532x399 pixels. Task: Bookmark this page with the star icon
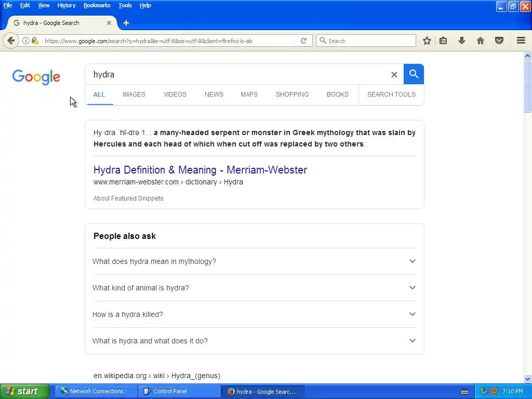(427, 41)
